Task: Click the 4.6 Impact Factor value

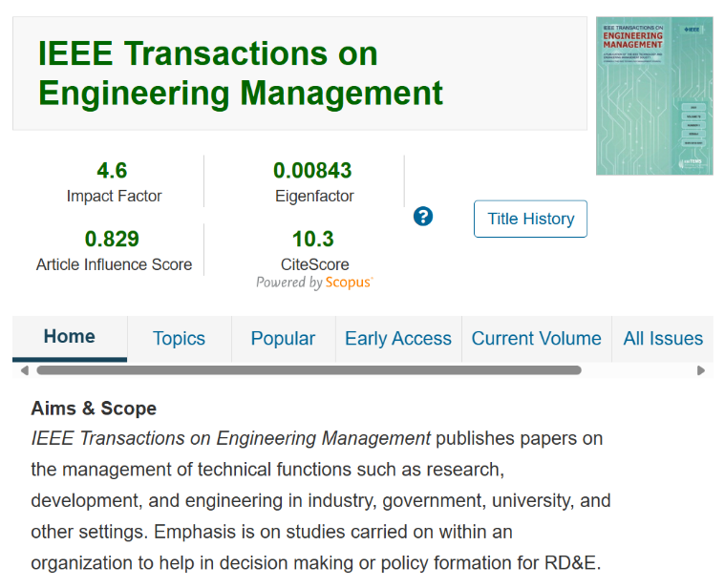Action: pos(112,171)
